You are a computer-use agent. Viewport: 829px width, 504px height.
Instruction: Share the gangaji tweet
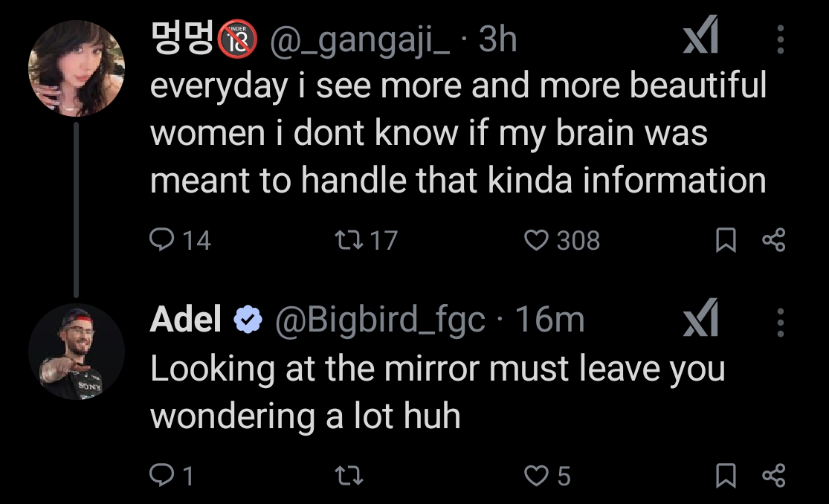(x=773, y=239)
